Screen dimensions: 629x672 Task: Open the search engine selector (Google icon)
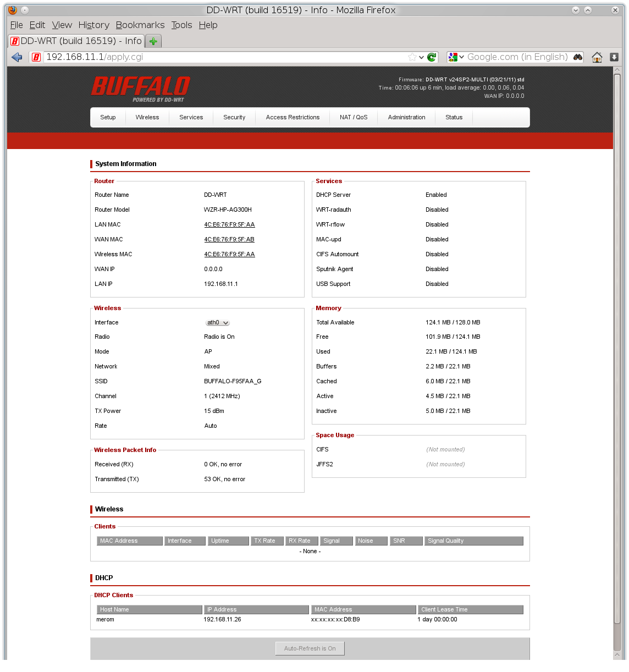point(456,57)
